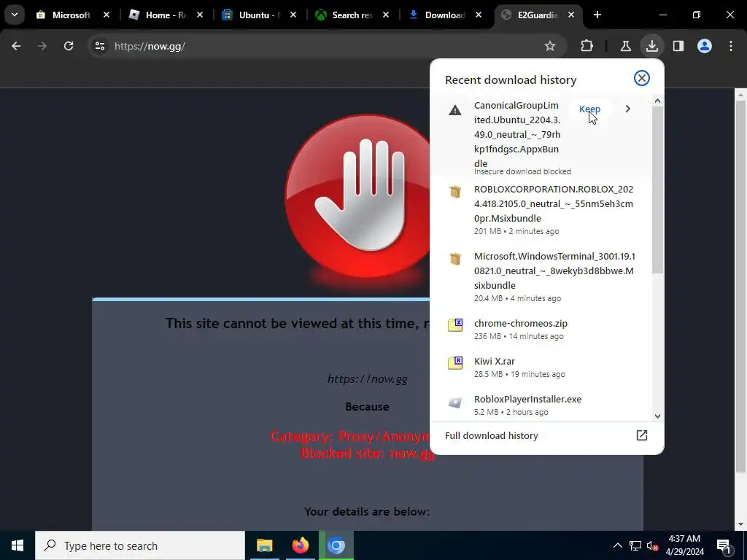Click chrome-chromeos.zip file name
Image resolution: width=747 pixels, height=560 pixels.
521,323
